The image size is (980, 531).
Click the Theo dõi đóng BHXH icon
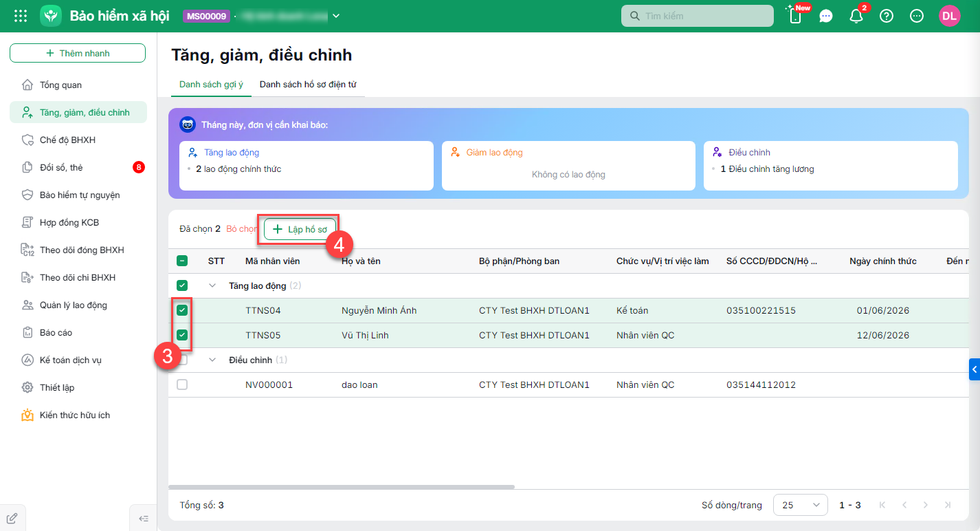pos(27,250)
